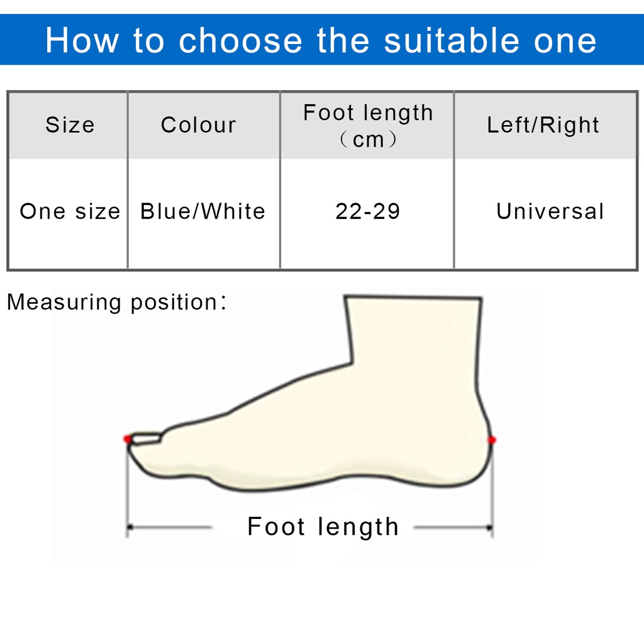Viewport: 644px width, 644px height.
Task: Click the "Foot length (cm)" column header
Action: (x=368, y=125)
